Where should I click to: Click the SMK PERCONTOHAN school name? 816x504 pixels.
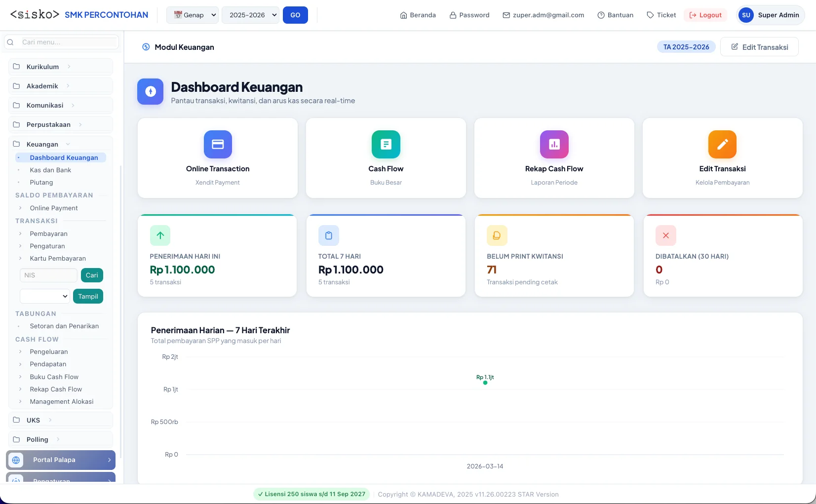tap(106, 15)
